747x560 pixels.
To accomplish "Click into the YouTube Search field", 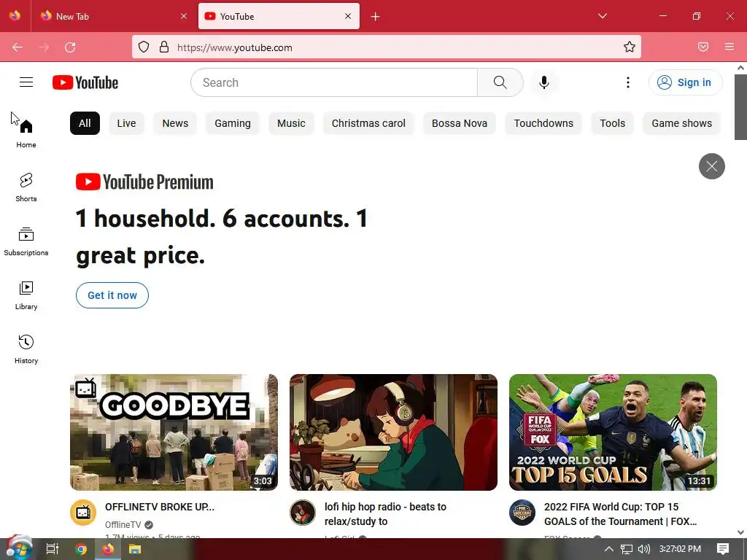I will pos(334,82).
